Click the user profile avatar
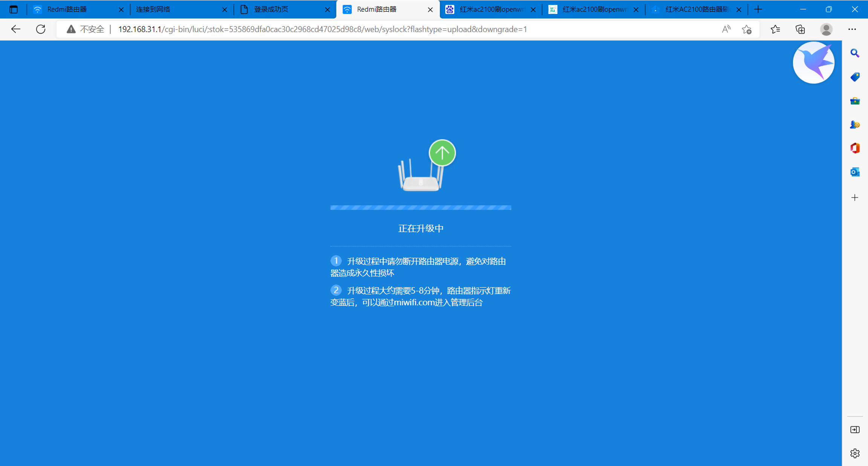The height and width of the screenshot is (466, 868). pyautogui.click(x=826, y=29)
